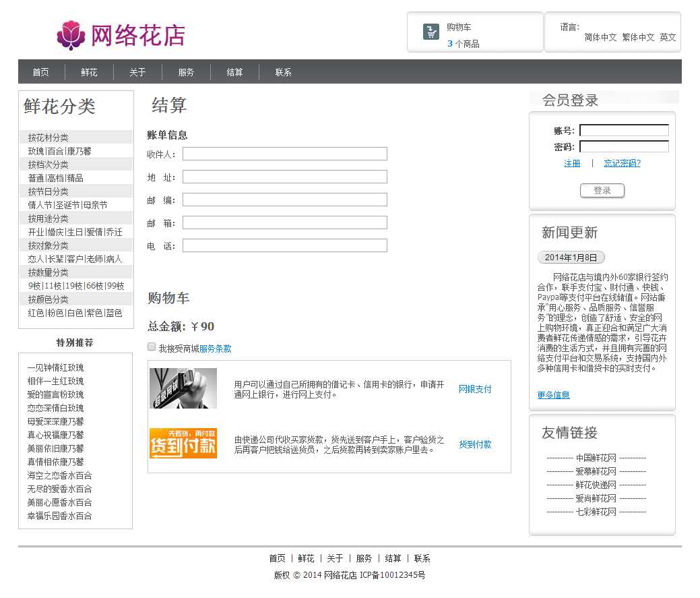Select 情人节 in holiday category
The image size is (700, 598).
pyautogui.click(x=40, y=205)
